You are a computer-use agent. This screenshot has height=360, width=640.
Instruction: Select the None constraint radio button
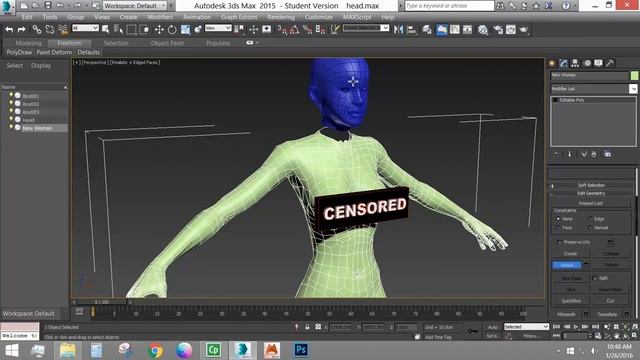(x=558, y=219)
